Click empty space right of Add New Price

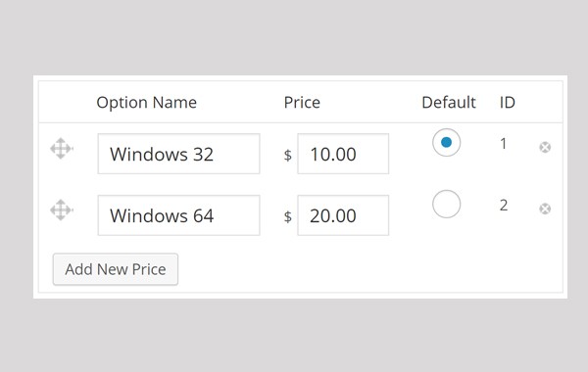coord(367,269)
